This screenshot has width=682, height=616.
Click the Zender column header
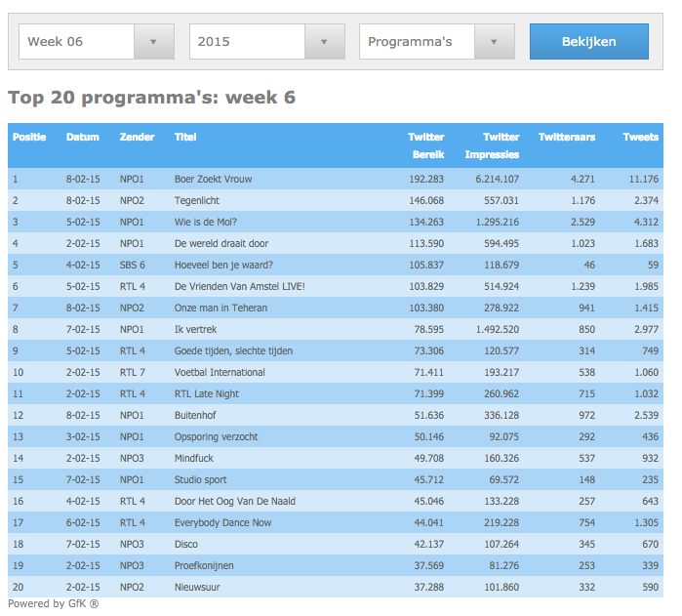click(137, 138)
